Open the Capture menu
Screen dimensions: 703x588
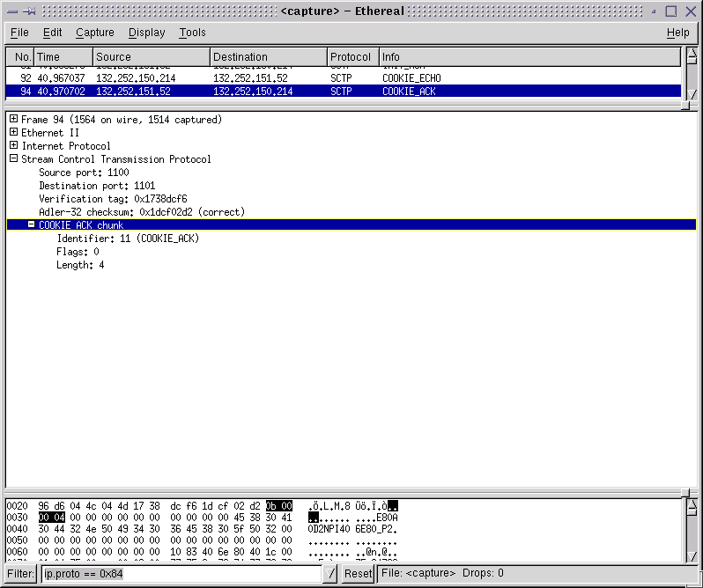point(94,33)
